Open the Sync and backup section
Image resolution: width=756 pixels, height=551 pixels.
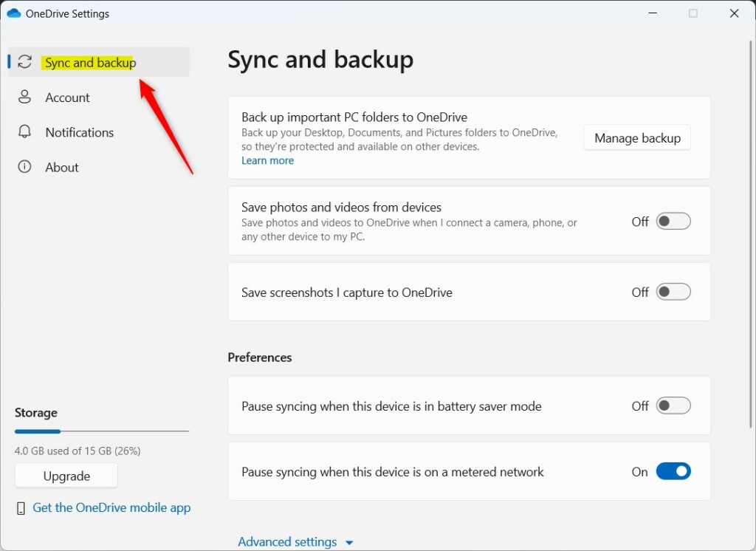point(99,62)
